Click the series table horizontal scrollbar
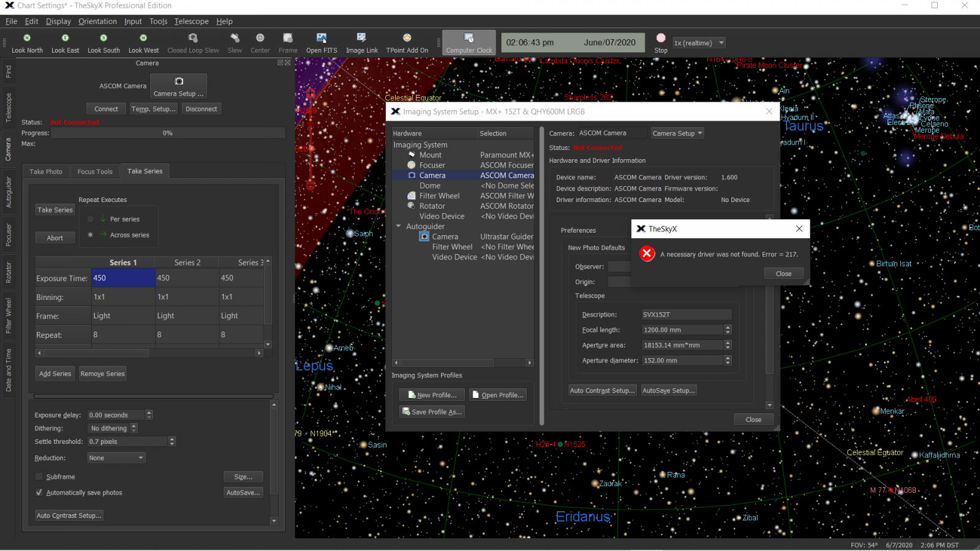The width and height of the screenshot is (980, 551). [x=149, y=353]
